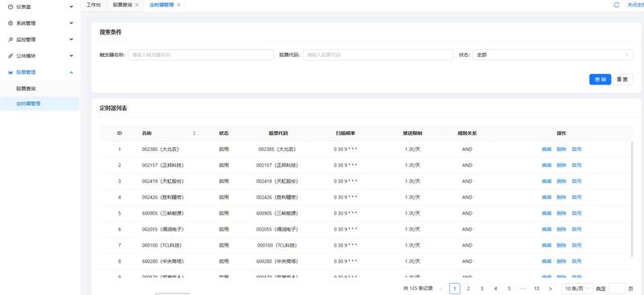644x295 pixels.
Task: Select the 定时器管理 tab
Action: pyautogui.click(x=161, y=5)
